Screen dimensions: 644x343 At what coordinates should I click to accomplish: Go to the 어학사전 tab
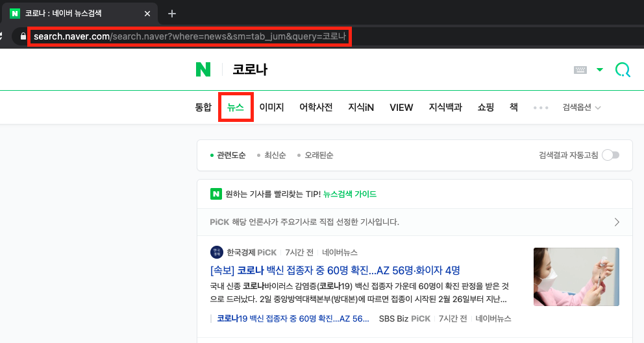(316, 107)
